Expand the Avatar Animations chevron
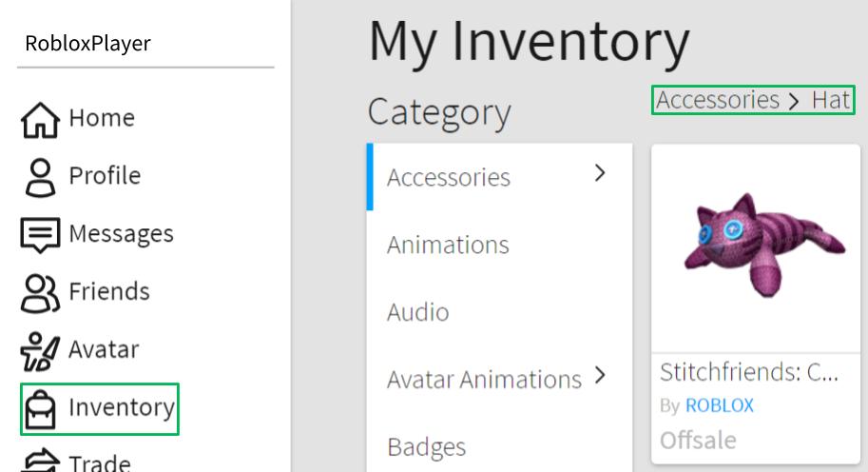The width and height of the screenshot is (868, 472). click(x=599, y=376)
